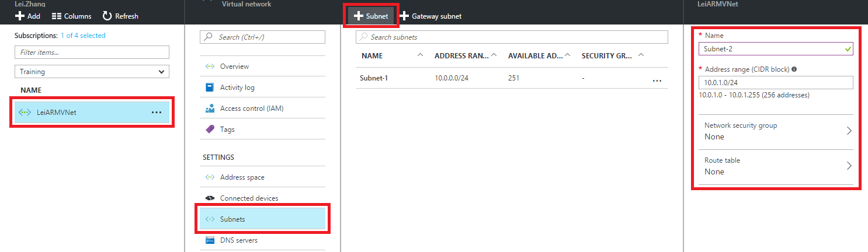
Task: Select the LeiARMVNet virtual network row
Action: click(92, 113)
